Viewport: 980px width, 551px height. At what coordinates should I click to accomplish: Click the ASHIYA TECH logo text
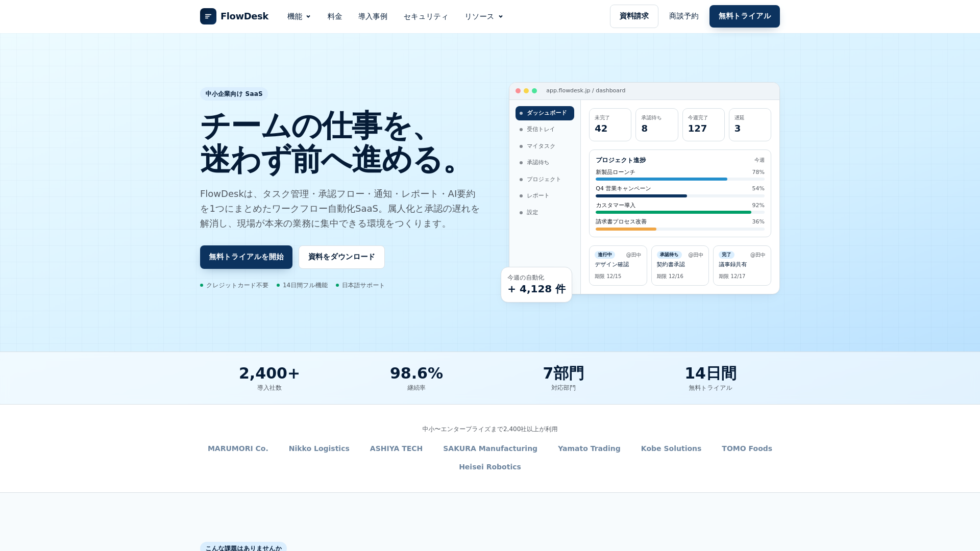point(396,448)
